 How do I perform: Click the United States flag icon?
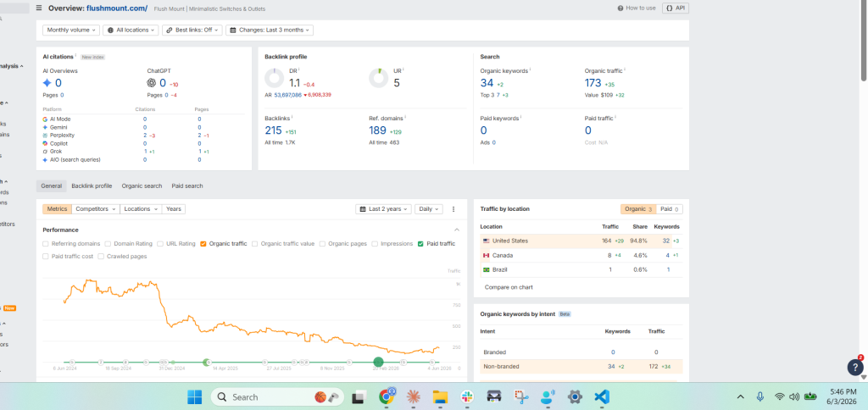click(487, 241)
